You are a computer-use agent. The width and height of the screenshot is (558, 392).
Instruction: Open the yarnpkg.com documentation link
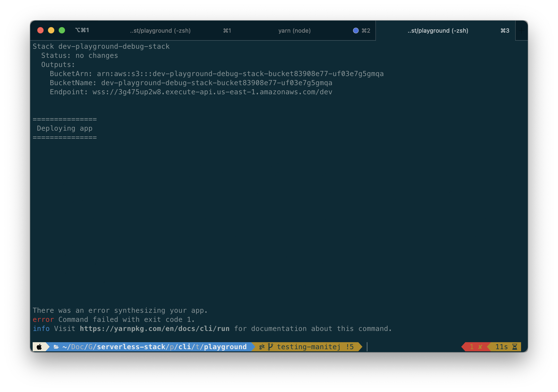point(154,329)
